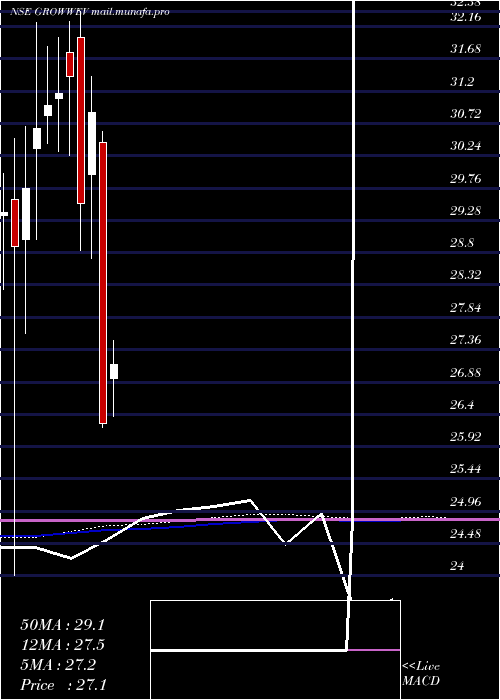Click the 25.44 price axis label
This screenshot has width=500, height=700.
coord(466,470)
